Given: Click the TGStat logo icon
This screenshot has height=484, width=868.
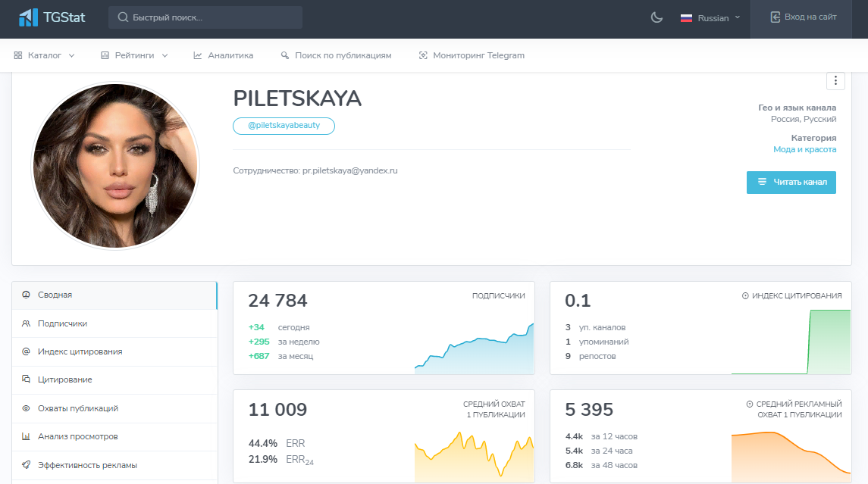Looking at the screenshot, I should click(x=29, y=17).
